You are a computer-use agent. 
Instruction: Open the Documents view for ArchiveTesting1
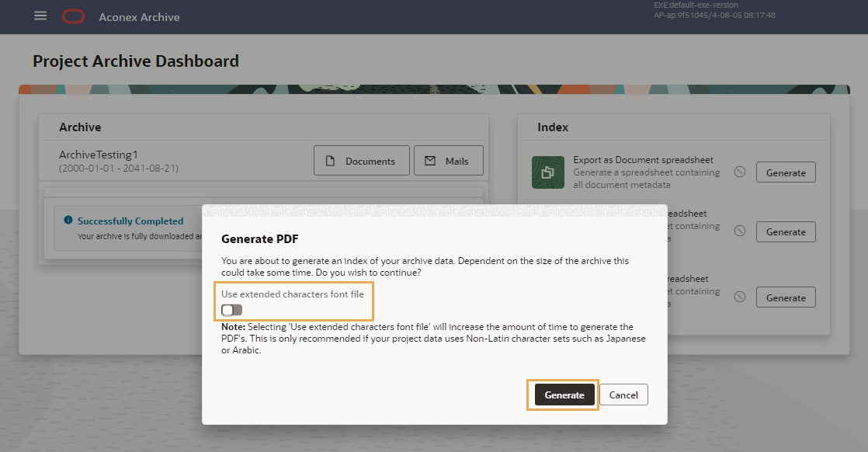click(x=362, y=161)
